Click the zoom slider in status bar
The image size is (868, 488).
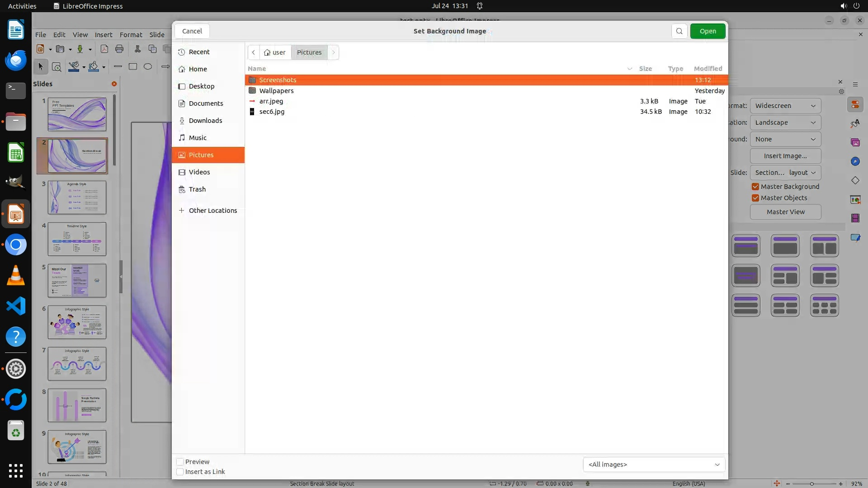pyautogui.click(x=812, y=483)
